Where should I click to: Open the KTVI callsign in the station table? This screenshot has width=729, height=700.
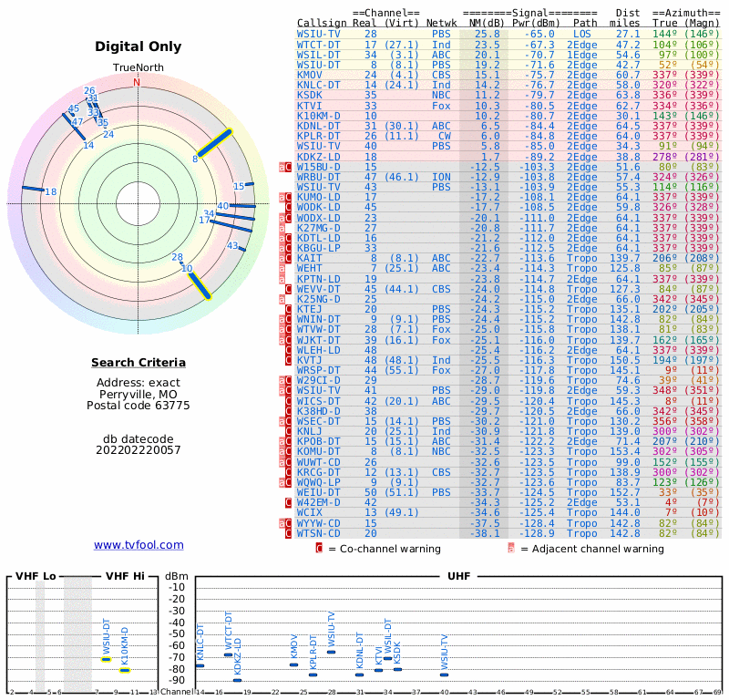click(310, 106)
